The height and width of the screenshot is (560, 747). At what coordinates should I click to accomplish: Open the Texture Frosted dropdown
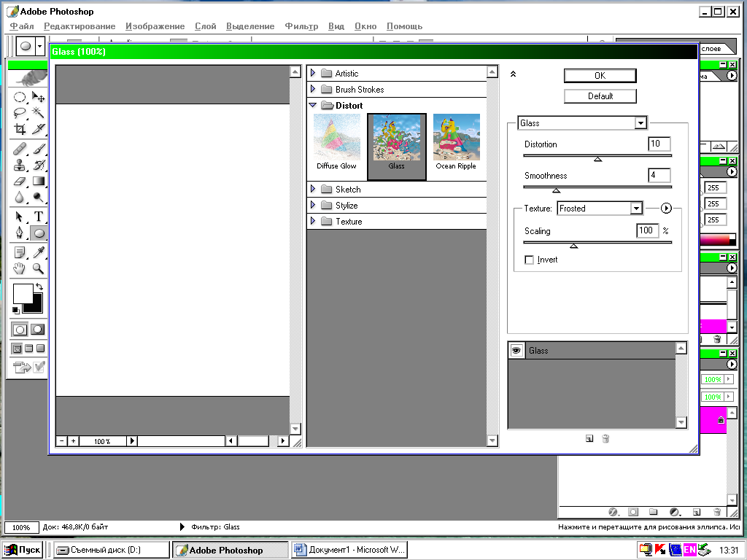tap(636, 208)
